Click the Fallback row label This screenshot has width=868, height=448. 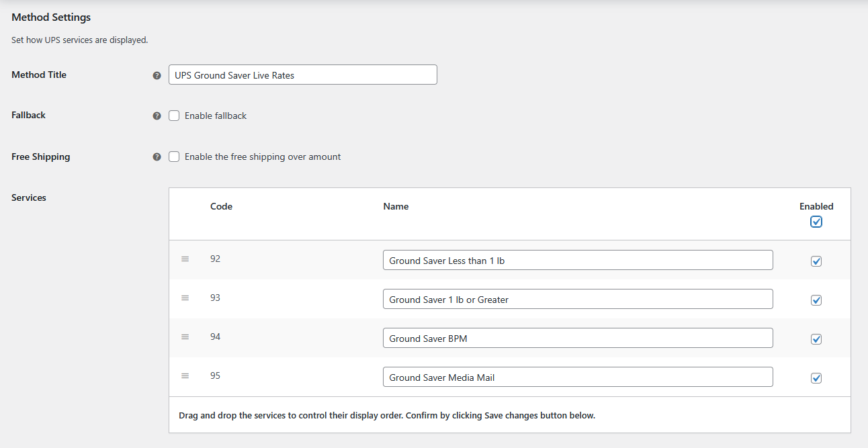pyautogui.click(x=28, y=115)
